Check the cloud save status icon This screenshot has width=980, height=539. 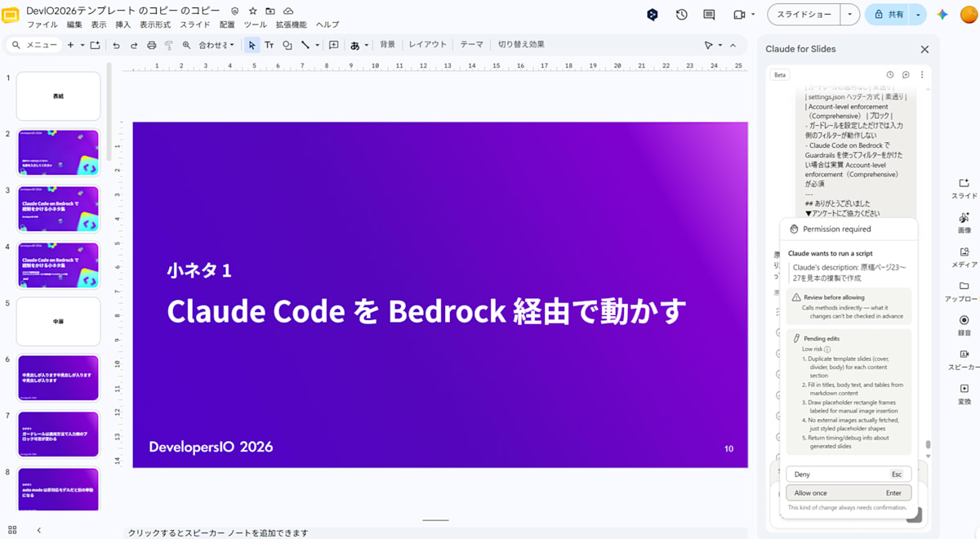coord(288,11)
